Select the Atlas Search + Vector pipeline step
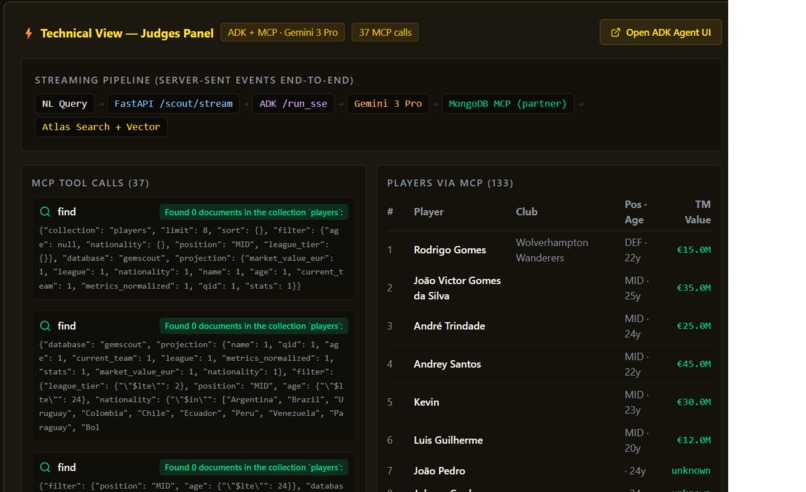Screen dimensions: 806x492 pyautogui.click(x=101, y=127)
